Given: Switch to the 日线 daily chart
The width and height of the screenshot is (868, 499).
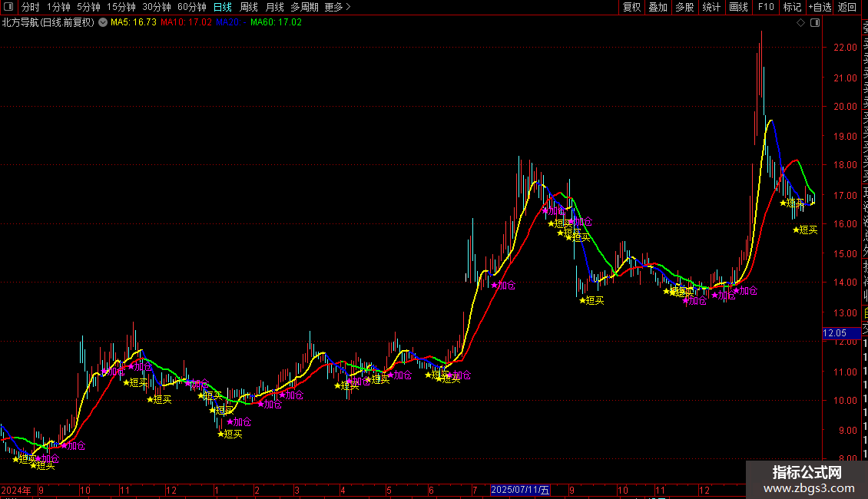Looking at the screenshot, I should point(223,7).
